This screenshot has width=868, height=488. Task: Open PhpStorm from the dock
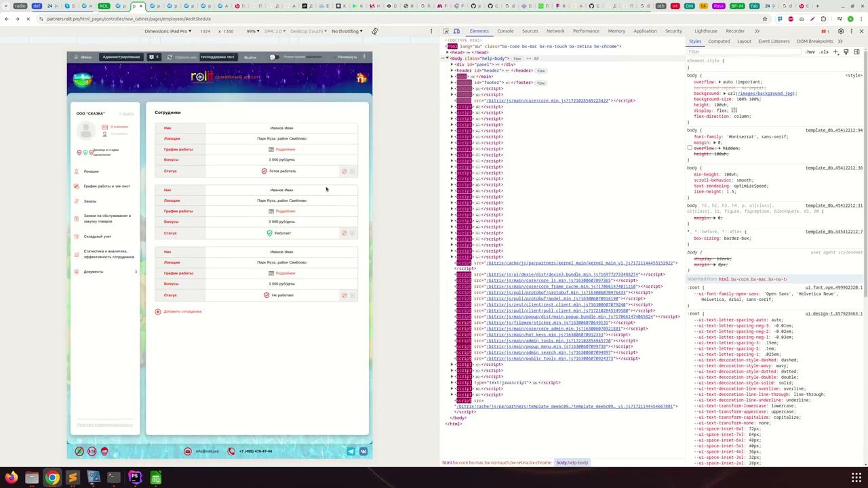pos(135,478)
